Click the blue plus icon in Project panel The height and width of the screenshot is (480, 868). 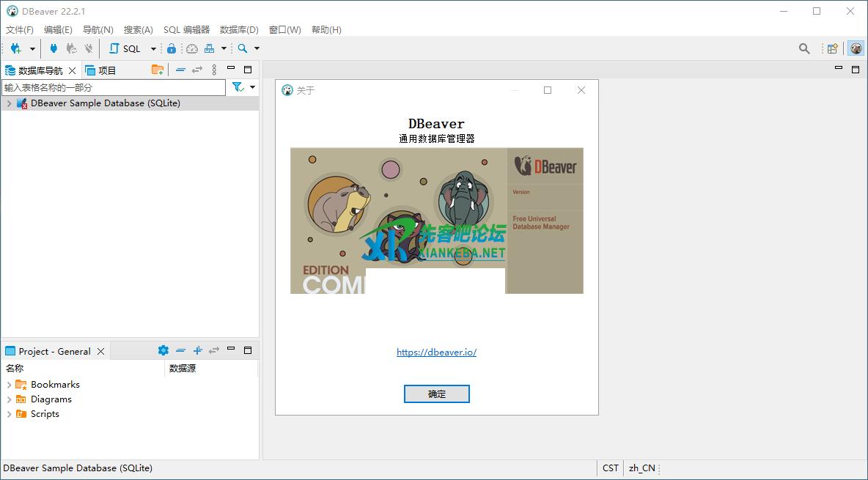click(x=197, y=351)
